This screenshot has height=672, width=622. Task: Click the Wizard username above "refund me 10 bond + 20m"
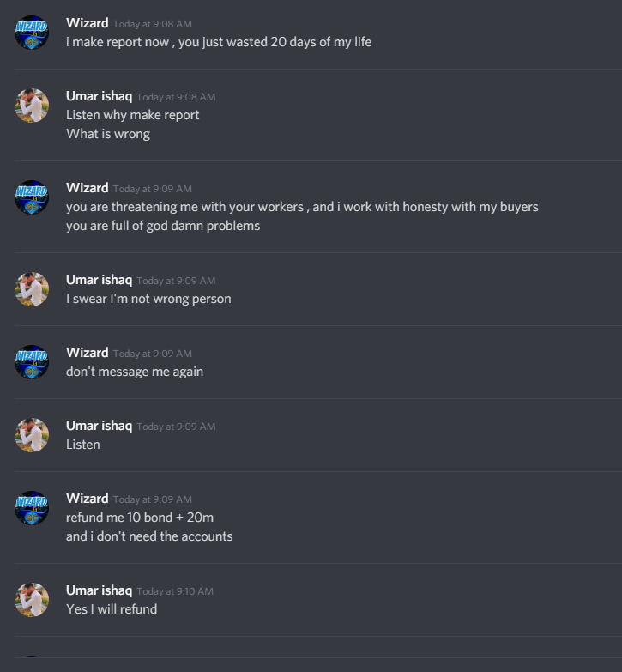click(x=87, y=499)
